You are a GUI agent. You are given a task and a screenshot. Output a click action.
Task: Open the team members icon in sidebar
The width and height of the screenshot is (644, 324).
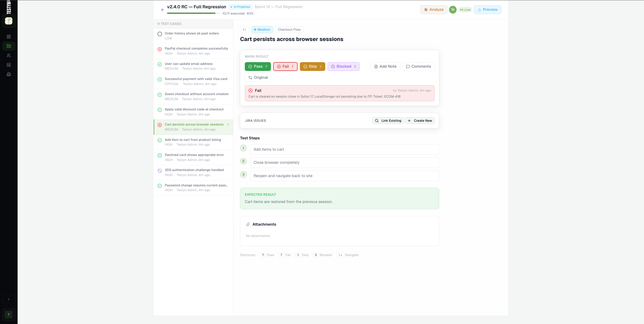(x=9, y=56)
